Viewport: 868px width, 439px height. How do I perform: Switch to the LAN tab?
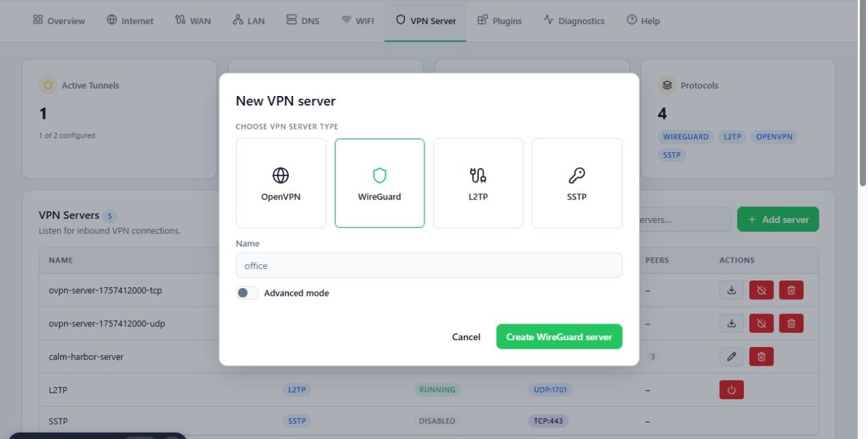click(x=249, y=21)
